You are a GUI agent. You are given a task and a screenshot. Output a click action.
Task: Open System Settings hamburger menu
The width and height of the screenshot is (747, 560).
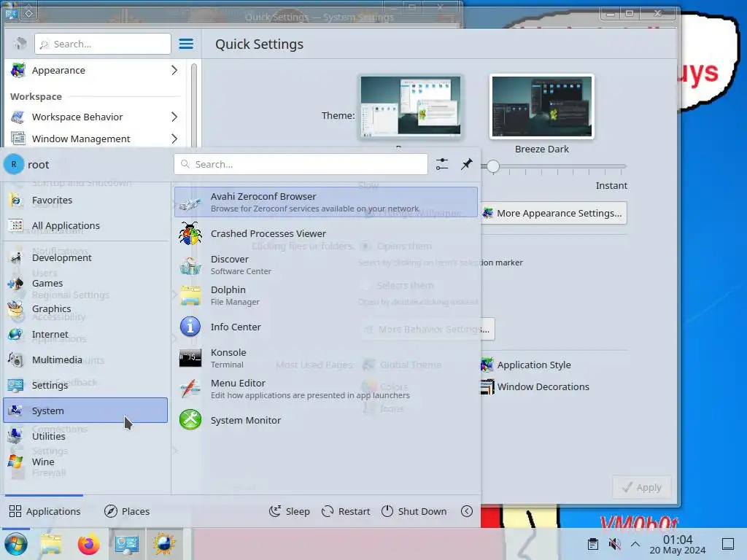pyautogui.click(x=186, y=44)
